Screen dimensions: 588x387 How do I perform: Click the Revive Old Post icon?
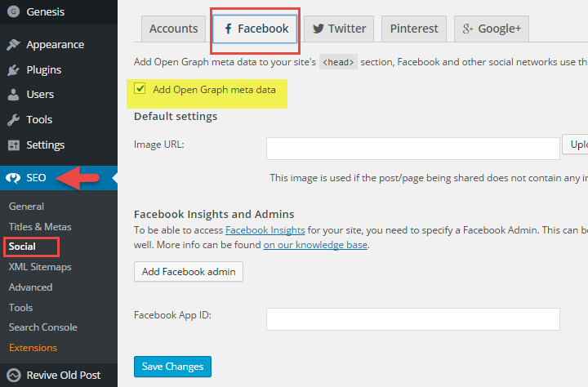pos(14,375)
